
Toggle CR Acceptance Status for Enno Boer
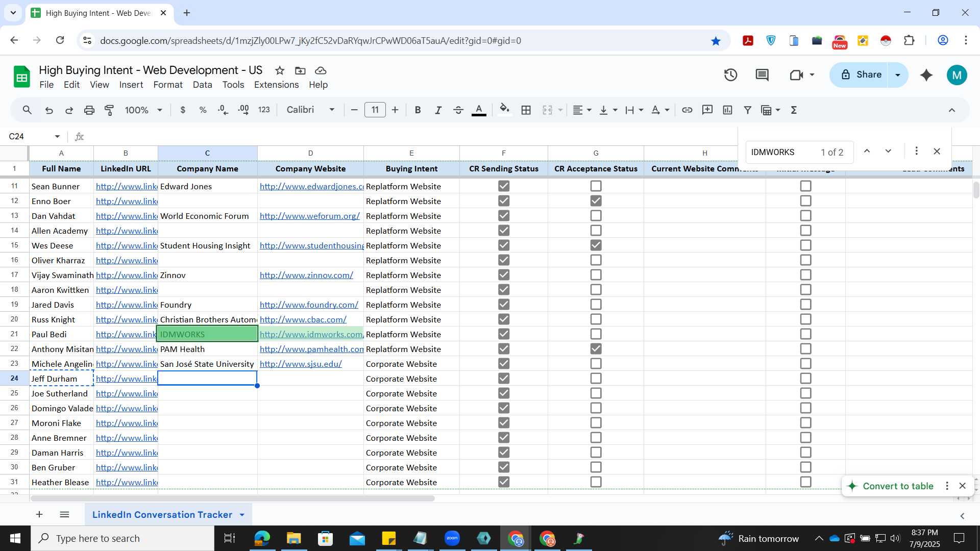(x=596, y=201)
